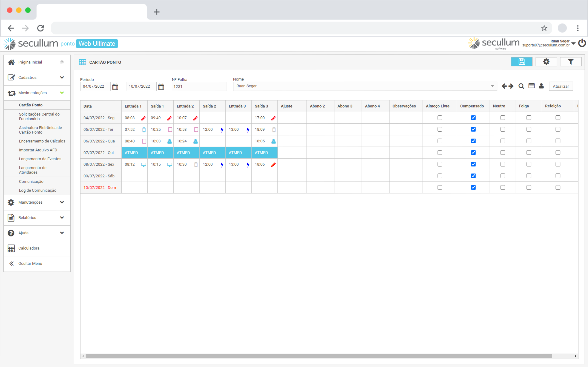The width and height of the screenshot is (588, 367).
Task: Open Encerramento de Cálculos menu item
Action: [42, 141]
